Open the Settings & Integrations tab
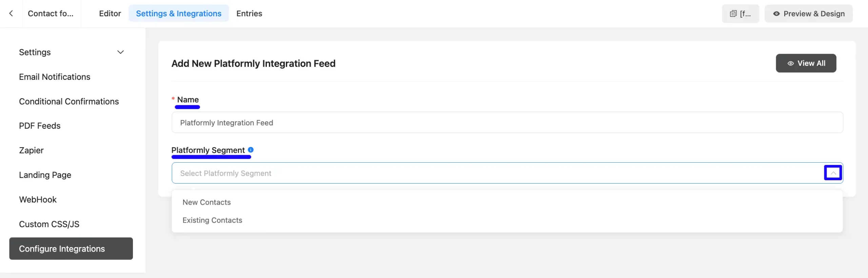This screenshot has width=868, height=278. 179,14
